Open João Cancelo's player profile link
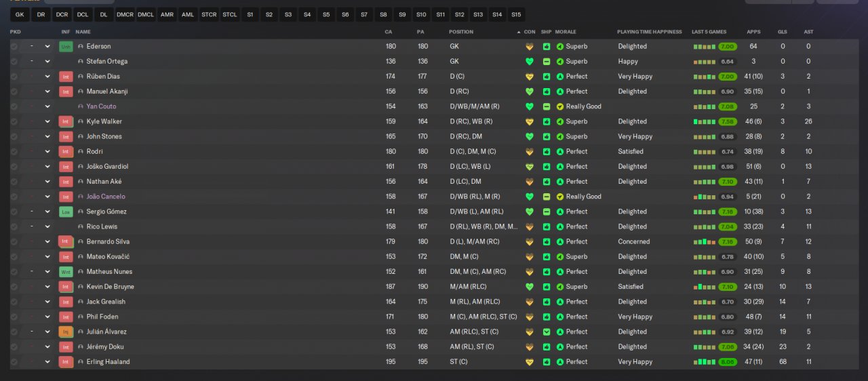Screen dimensions: 868x381 tap(106, 197)
